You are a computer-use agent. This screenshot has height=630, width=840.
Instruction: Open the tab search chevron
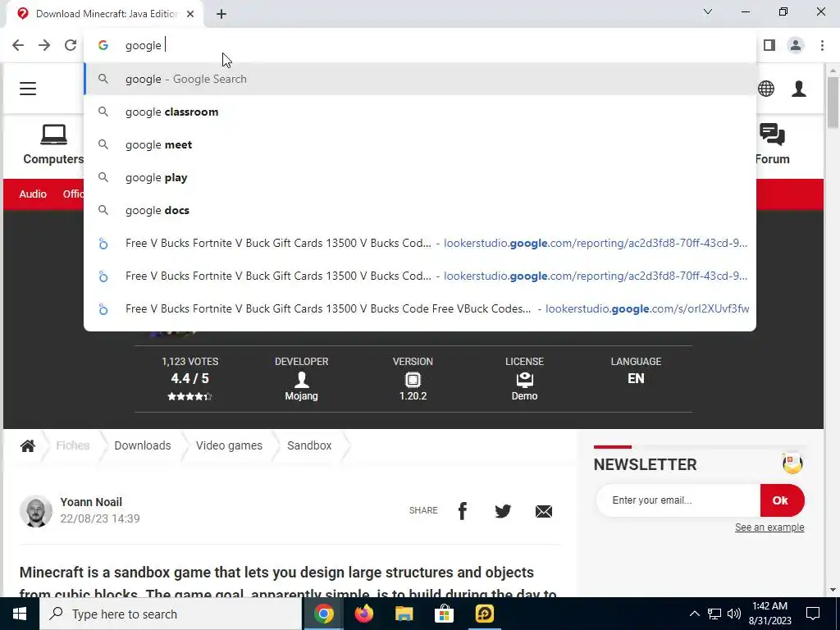[707, 11]
